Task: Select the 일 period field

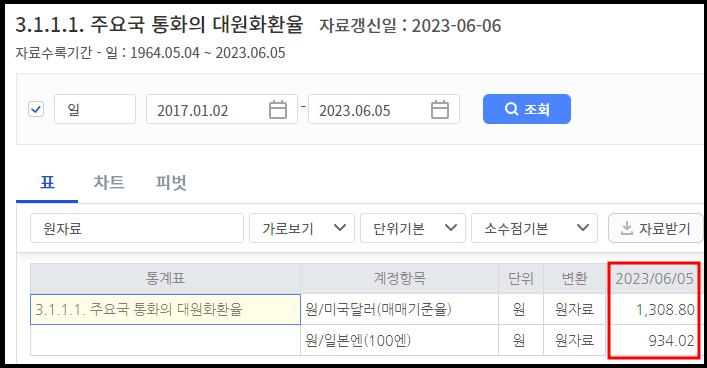Action: coord(95,109)
